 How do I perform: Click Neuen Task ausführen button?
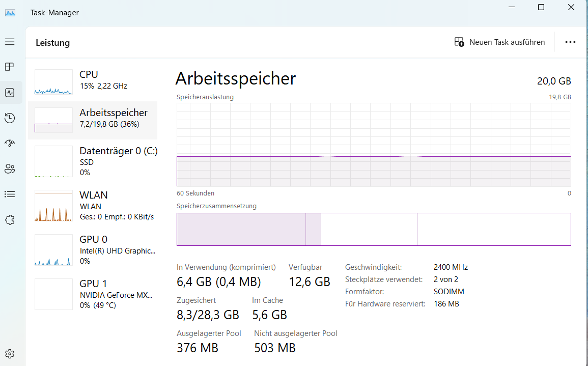pos(500,42)
